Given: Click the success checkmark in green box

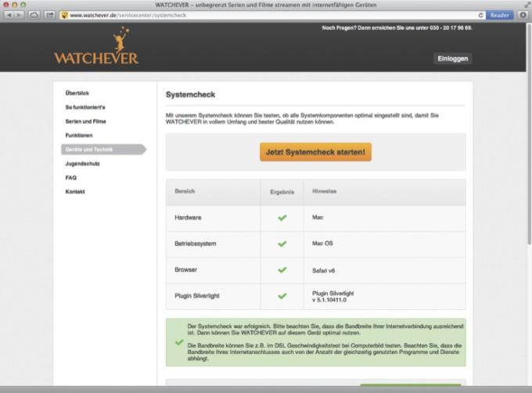Looking at the screenshot, I should point(179,342).
